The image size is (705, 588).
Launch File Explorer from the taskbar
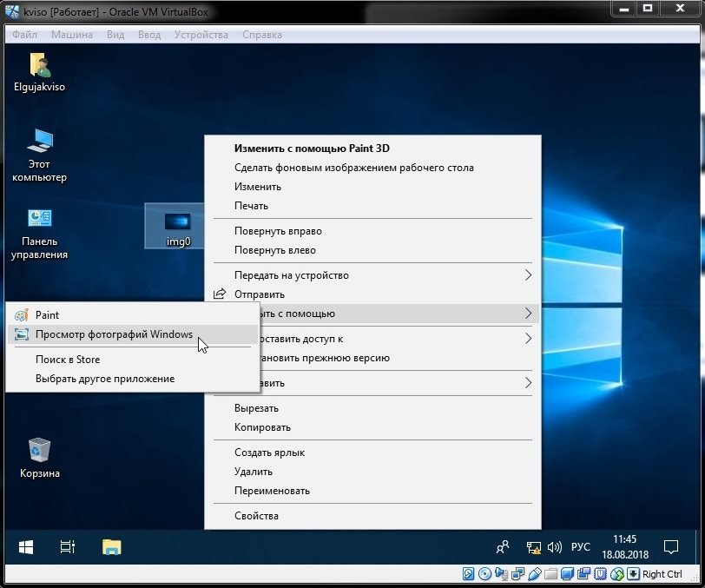[111, 547]
